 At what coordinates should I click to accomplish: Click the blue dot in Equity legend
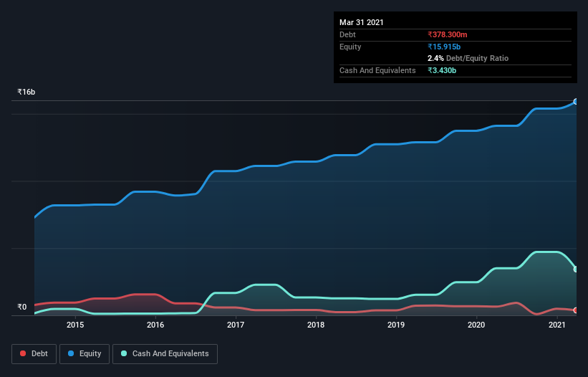click(71, 353)
